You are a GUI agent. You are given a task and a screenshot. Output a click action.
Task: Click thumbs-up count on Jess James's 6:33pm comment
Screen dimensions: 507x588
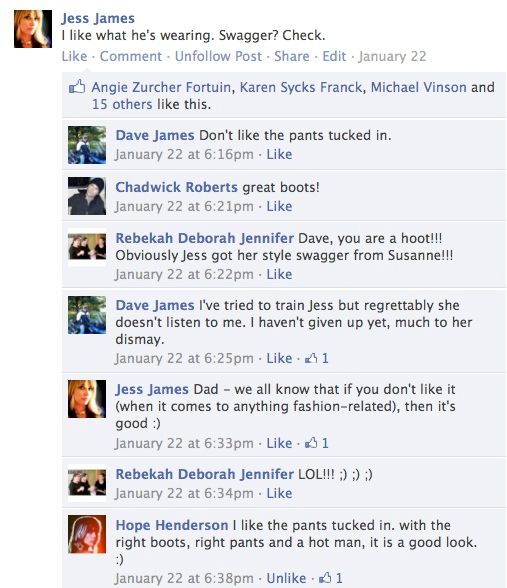click(x=316, y=443)
